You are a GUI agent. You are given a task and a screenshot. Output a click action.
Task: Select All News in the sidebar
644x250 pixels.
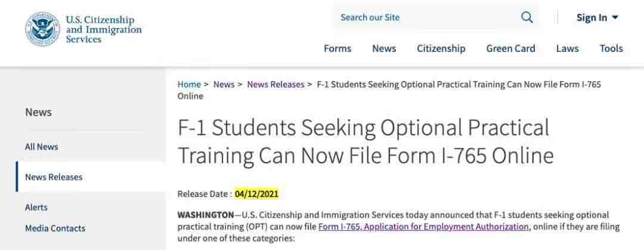click(42, 146)
